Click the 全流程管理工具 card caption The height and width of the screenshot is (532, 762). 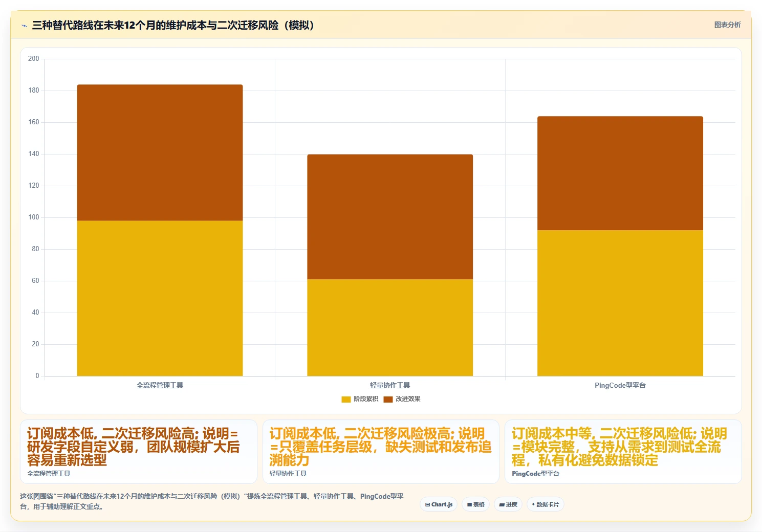(x=49, y=474)
